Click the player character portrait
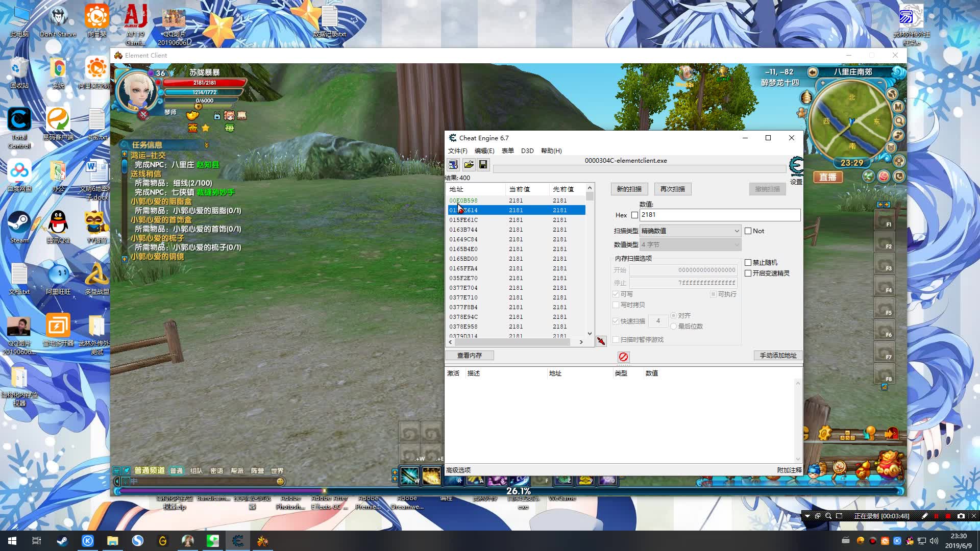The image size is (980, 551). (137, 91)
